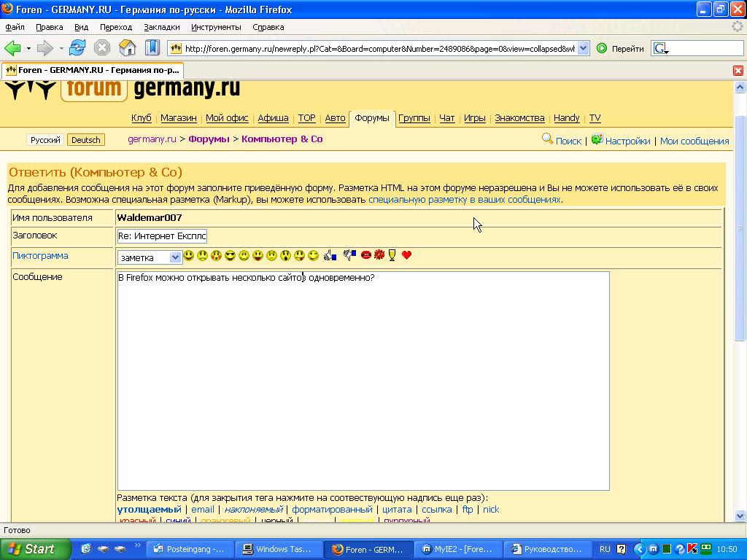The image size is (747, 560).
Task: Insert the trophy cup icon
Action: (392, 256)
